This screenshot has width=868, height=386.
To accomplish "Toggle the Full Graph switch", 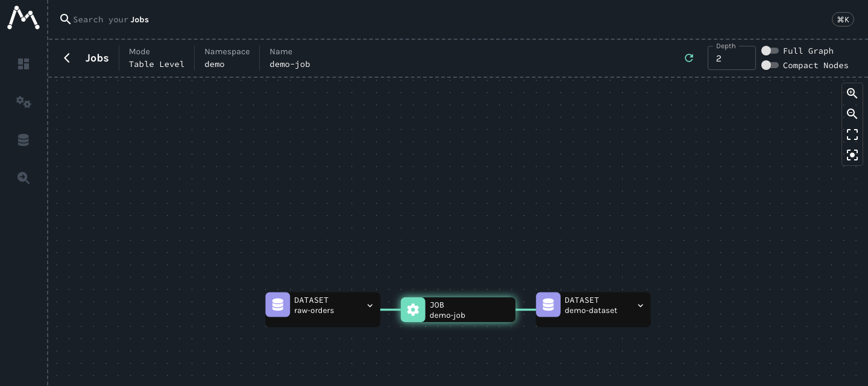I will pos(770,51).
